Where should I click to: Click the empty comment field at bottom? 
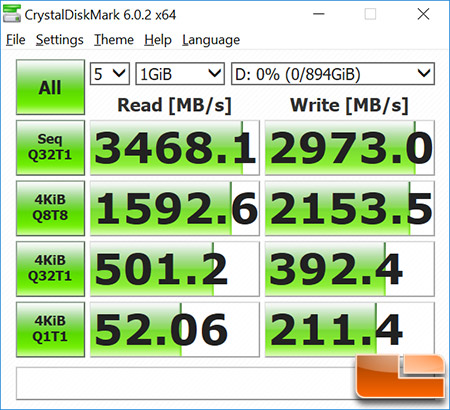click(185, 383)
